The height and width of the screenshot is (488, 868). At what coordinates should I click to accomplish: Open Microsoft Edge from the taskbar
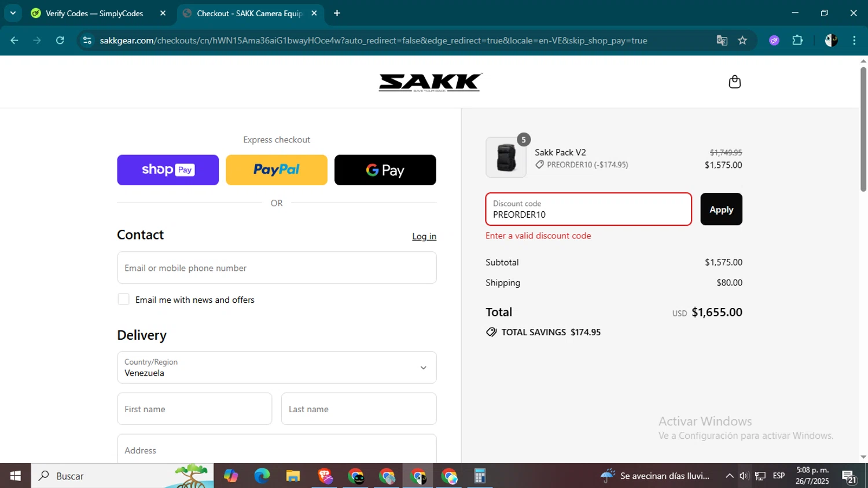pyautogui.click(x=262, y=476)
